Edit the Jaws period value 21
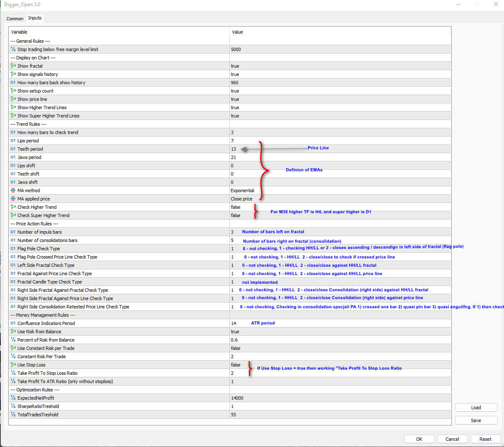 point(340,157)
